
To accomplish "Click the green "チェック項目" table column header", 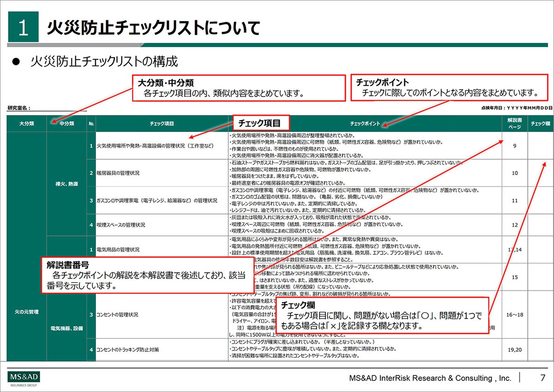I will 162,124.
